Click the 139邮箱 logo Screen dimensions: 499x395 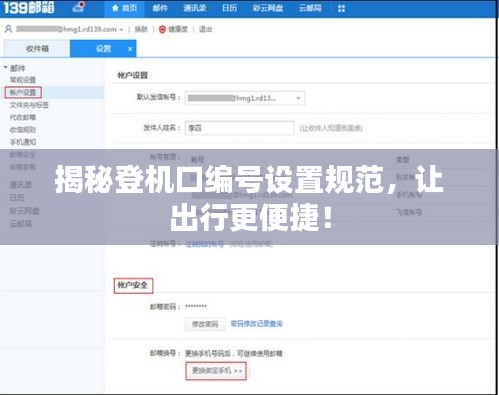pos(29,7)
